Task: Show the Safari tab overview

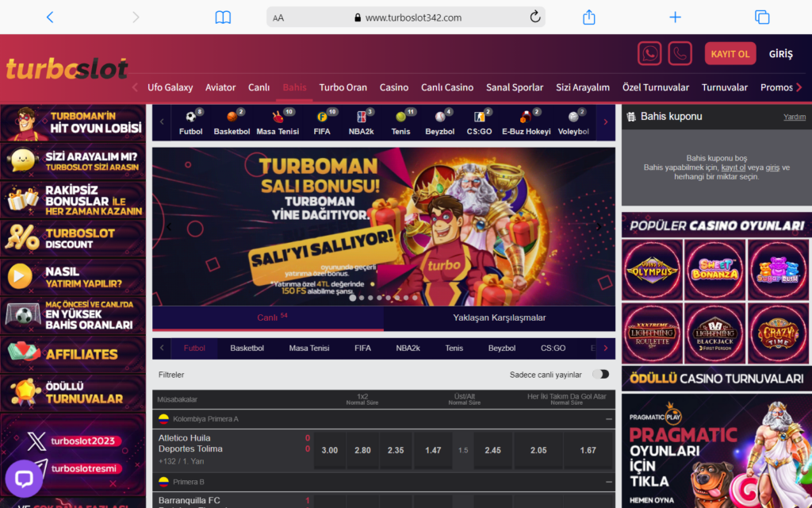Action: point(762,17)
